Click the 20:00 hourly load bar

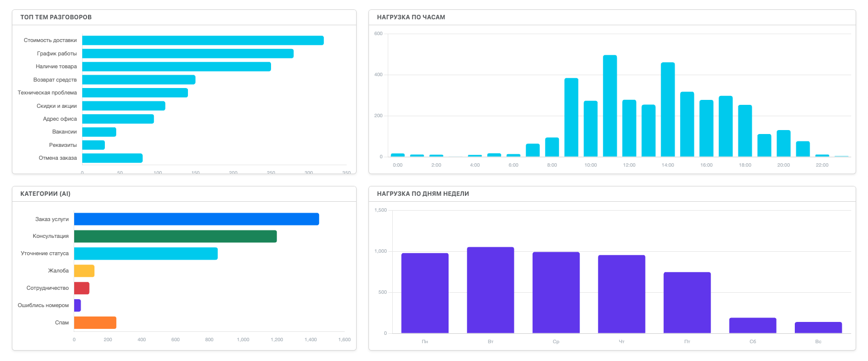pyautogui.click(x=783, y=143)
